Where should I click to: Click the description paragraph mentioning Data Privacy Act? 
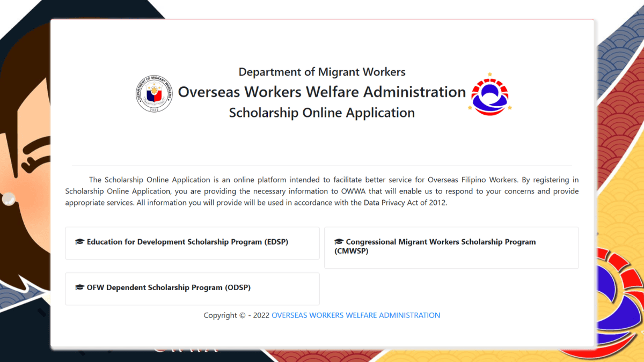pos(322,191)
